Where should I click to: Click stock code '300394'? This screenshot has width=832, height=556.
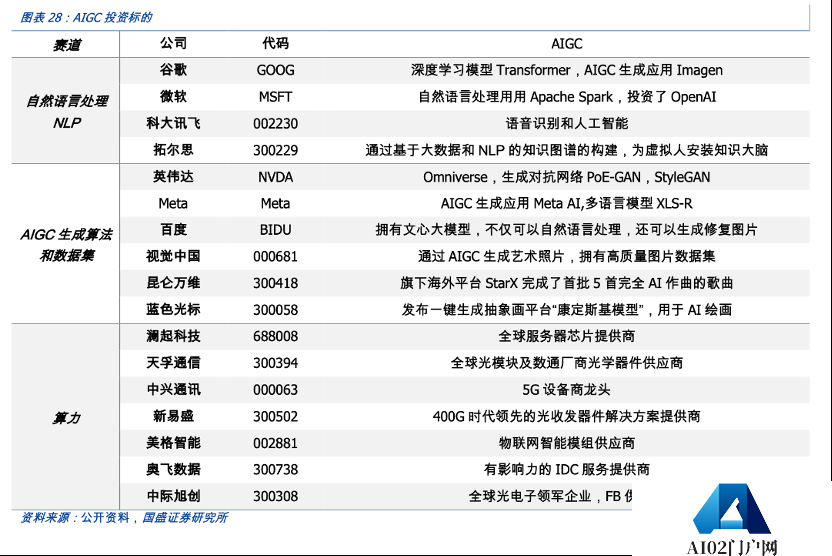coord(275,363)
